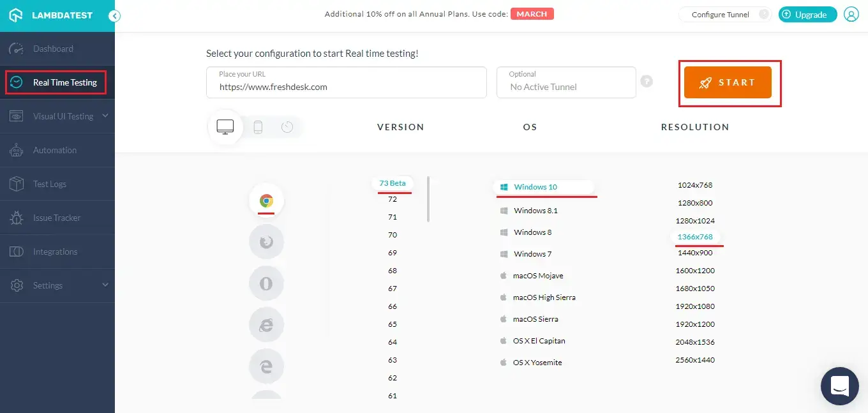The width and height of the screenshot is (868, 413).
Task: Click the tunnel help question-mark icon
Action: [647, 82]
